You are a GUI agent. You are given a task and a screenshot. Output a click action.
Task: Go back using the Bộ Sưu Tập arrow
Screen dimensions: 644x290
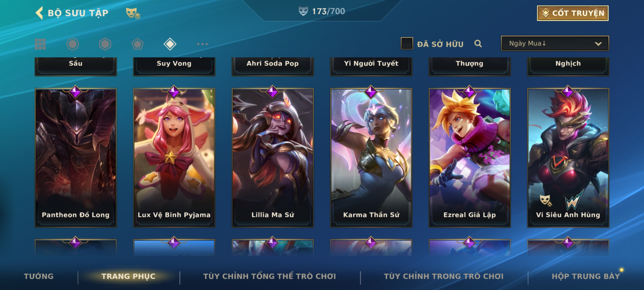(x=39, y=13)
